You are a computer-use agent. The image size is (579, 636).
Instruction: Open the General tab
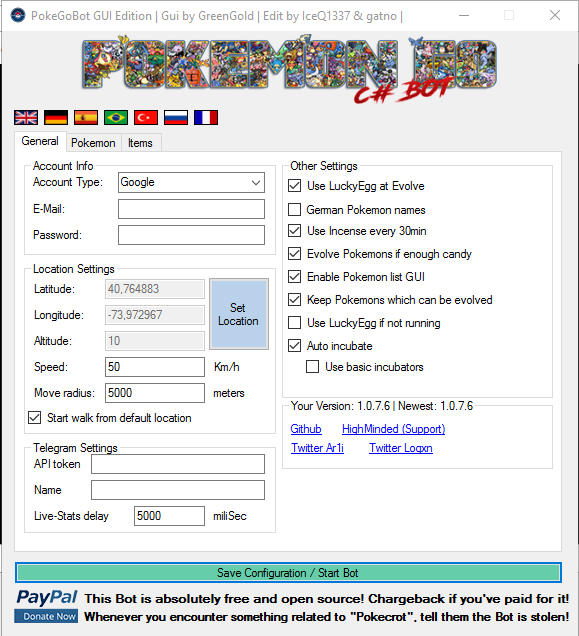pos(40,141)
